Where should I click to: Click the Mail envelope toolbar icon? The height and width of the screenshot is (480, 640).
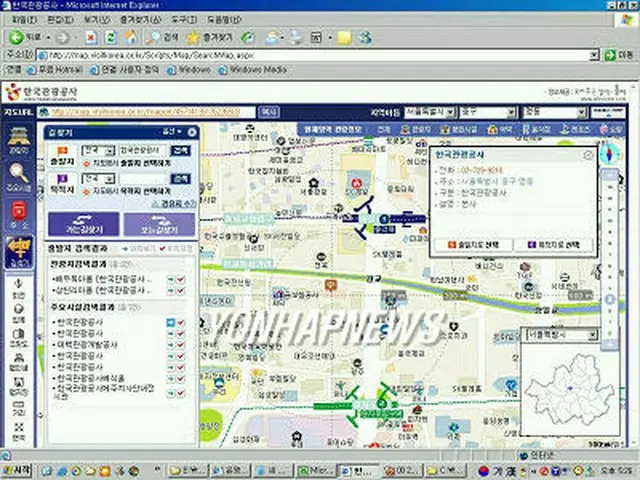(x=272, y=38)
